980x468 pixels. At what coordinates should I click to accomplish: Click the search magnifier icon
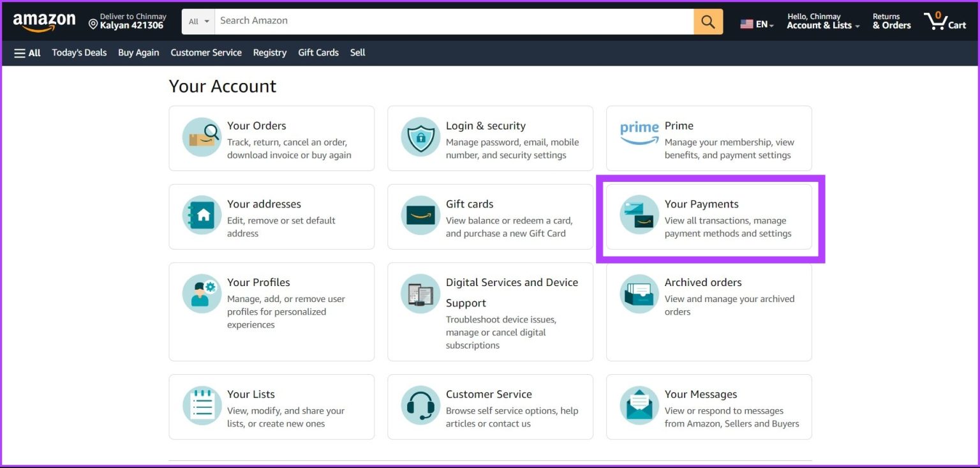point(708,20)
